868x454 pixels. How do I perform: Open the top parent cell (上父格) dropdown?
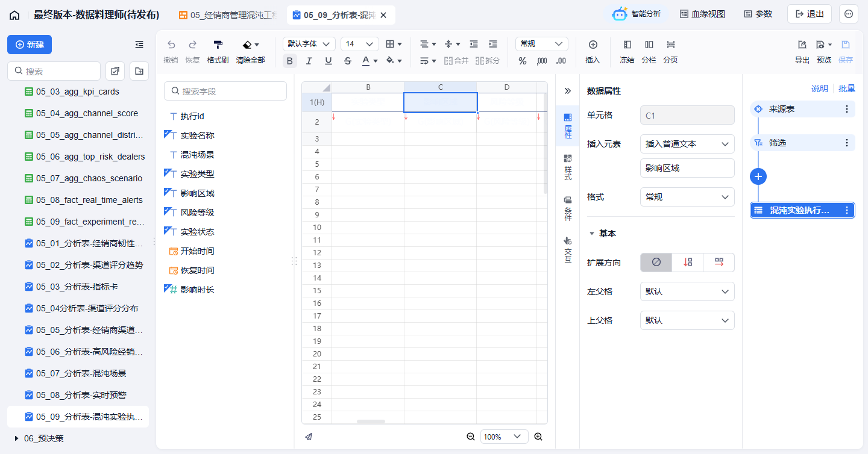tap(687, 320)
